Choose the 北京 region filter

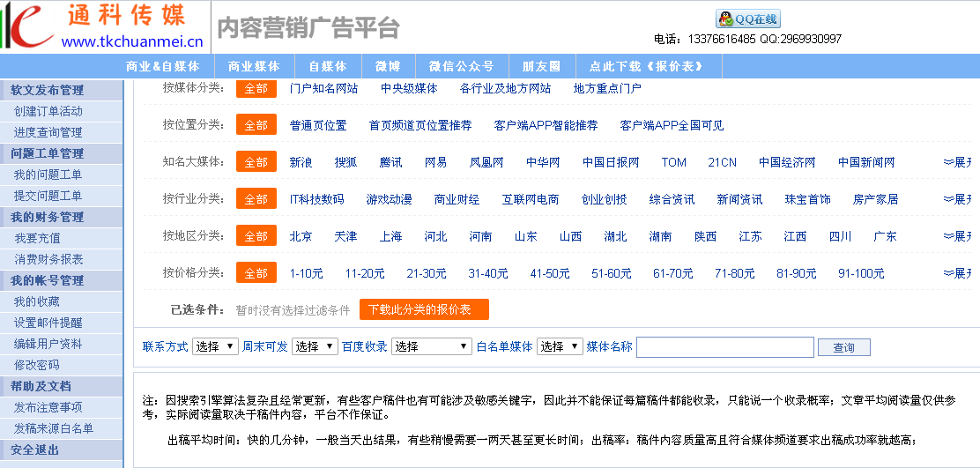[301, 236]
